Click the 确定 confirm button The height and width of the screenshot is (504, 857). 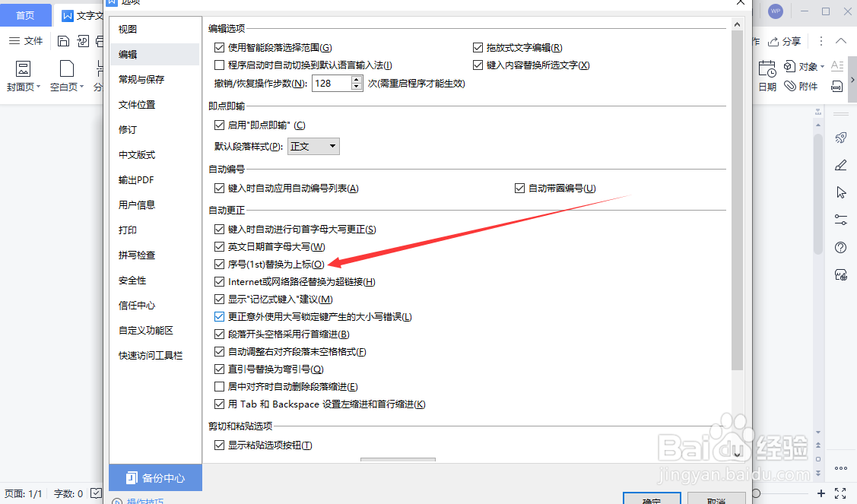pyautogui.click(x=652, y=499)
